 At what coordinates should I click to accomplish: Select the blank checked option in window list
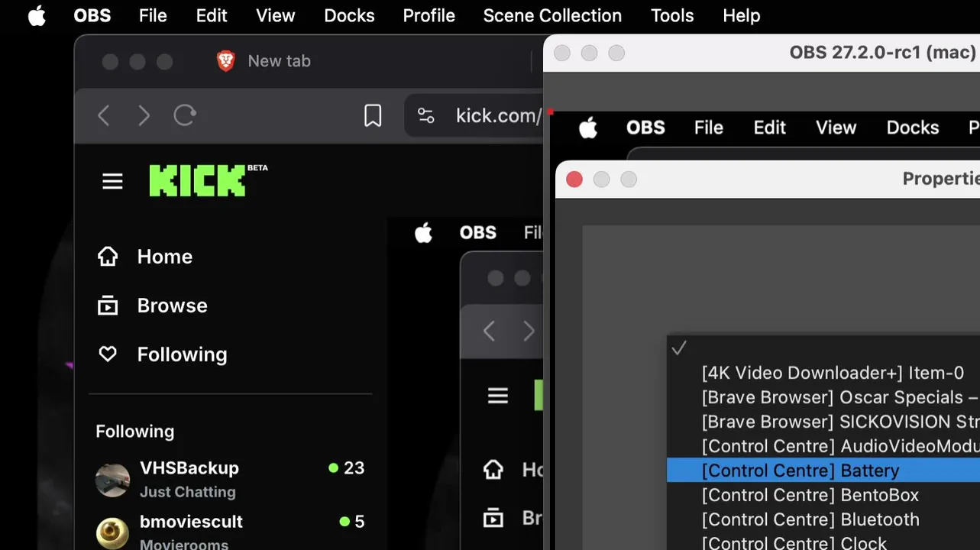823,348
